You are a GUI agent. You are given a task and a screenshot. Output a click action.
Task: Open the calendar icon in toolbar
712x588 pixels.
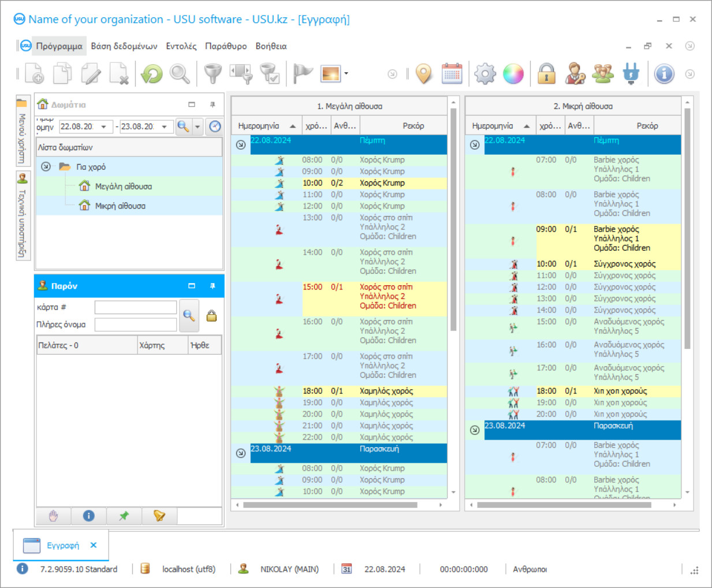click(452, 74)
